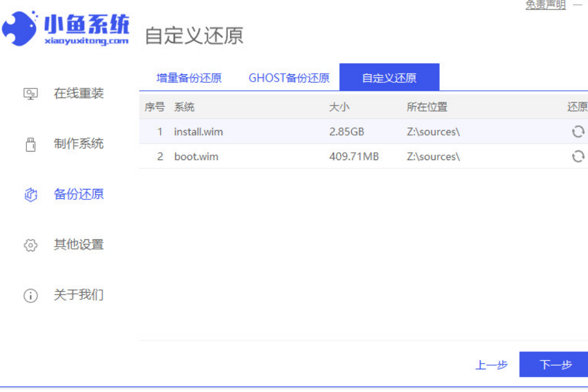Click the USB drive icon beside 制作系统
Viewport: 588px width, 392px height.
31,145
